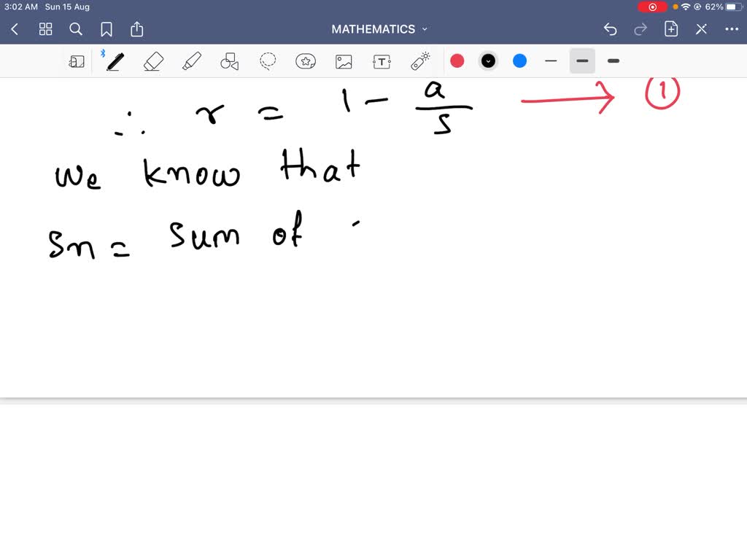Image resolution: width=747 pixels, height=560 pixels.
Task: Expand the MATHEMATICS title dropdown
Action: click(379, 29)
